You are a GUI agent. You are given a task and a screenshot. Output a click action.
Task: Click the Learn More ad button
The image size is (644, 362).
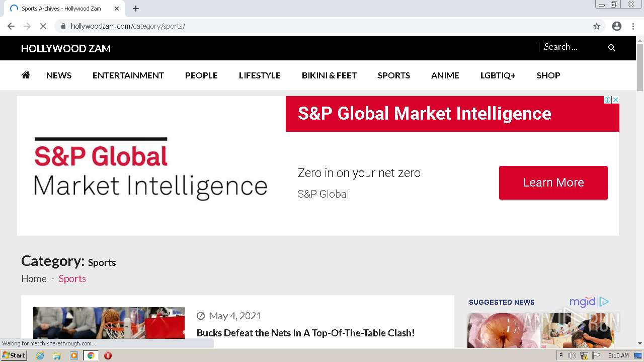pyautogui.click(x=553, y=183)
